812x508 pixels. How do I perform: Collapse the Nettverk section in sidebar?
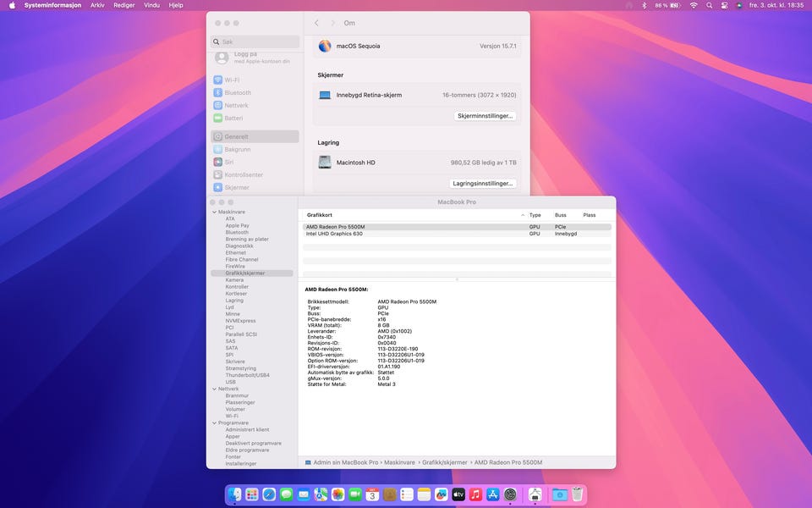214,389
